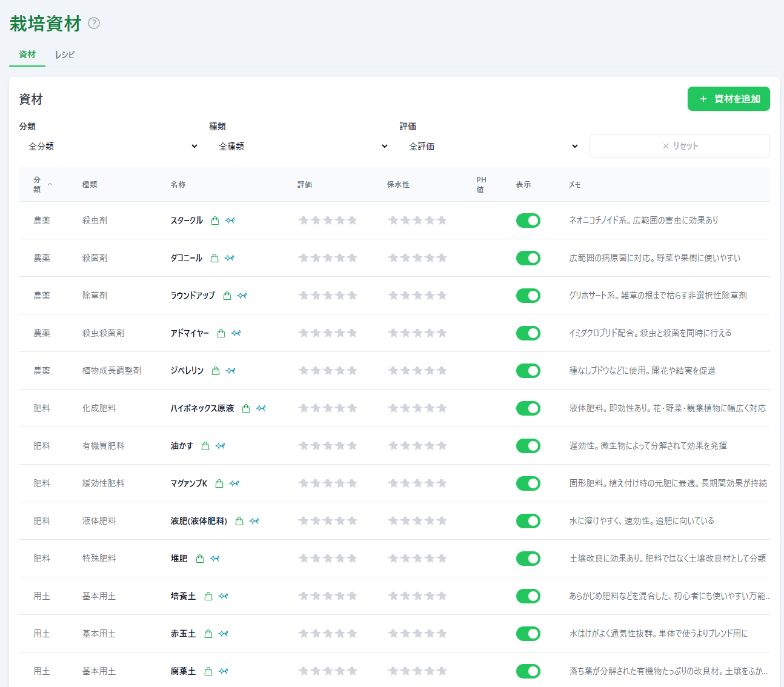Click the 名称 column header
Screen dimensions: 784x687
pos(178,184)
